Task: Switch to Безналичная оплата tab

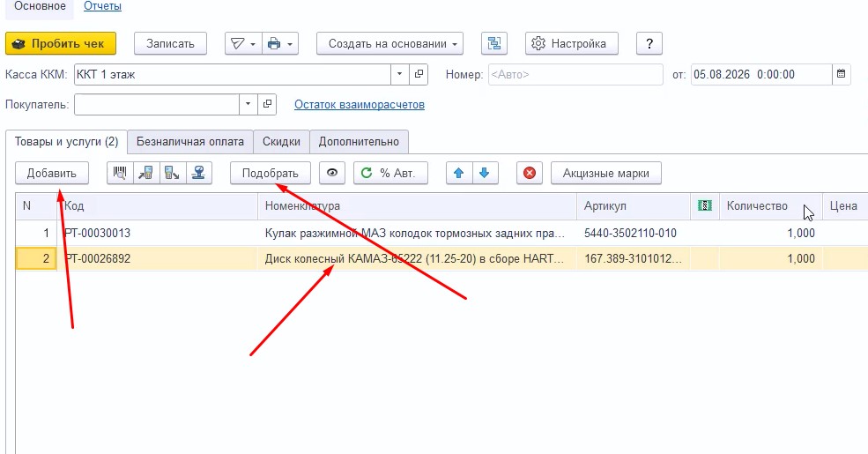Action: point(189,142)
